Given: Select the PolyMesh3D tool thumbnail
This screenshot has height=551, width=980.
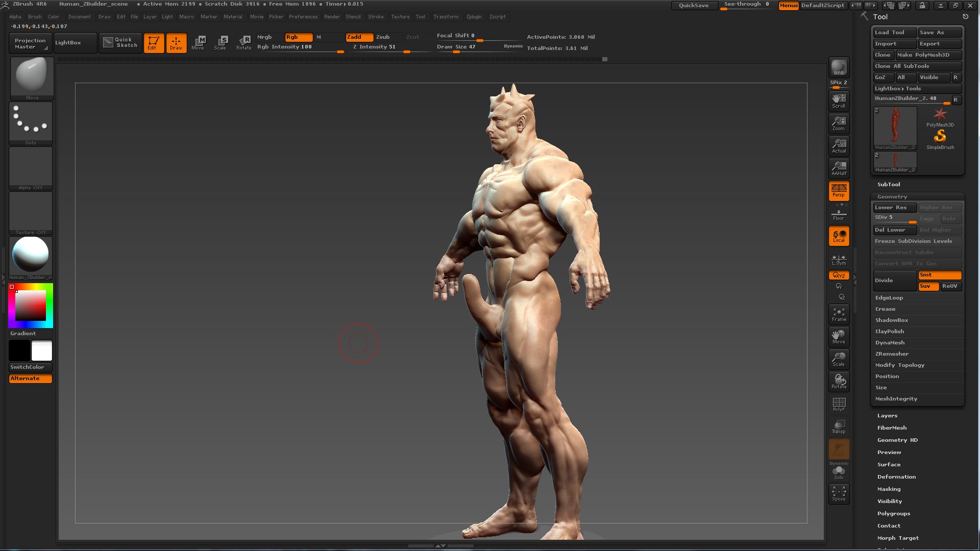Looking at the screenshot, I should coord(940,117).
